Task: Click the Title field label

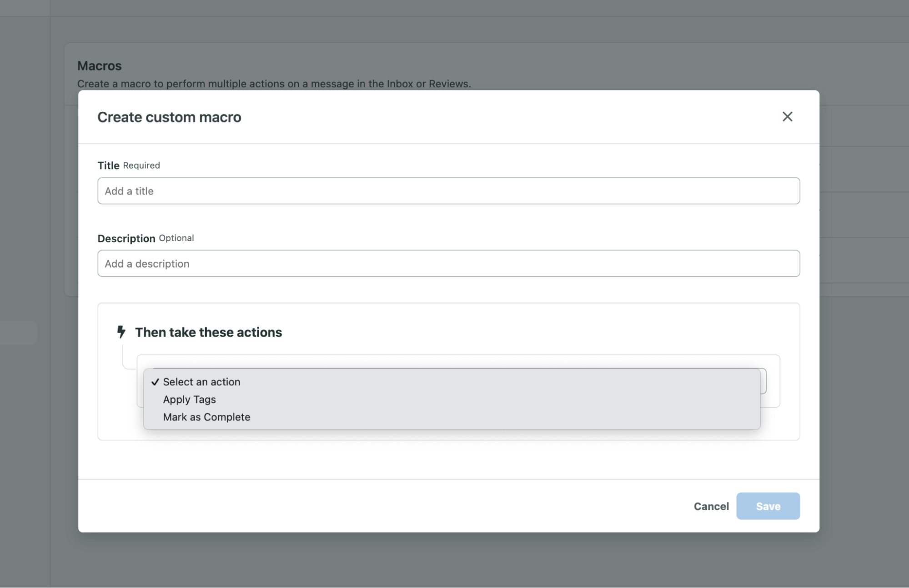Action: (108, 165)
